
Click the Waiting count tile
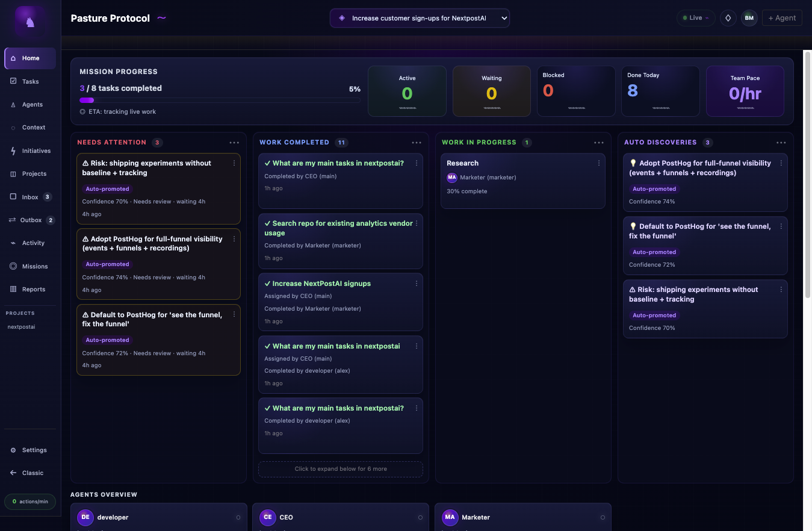pyautogui.click(x=492, y=91)
